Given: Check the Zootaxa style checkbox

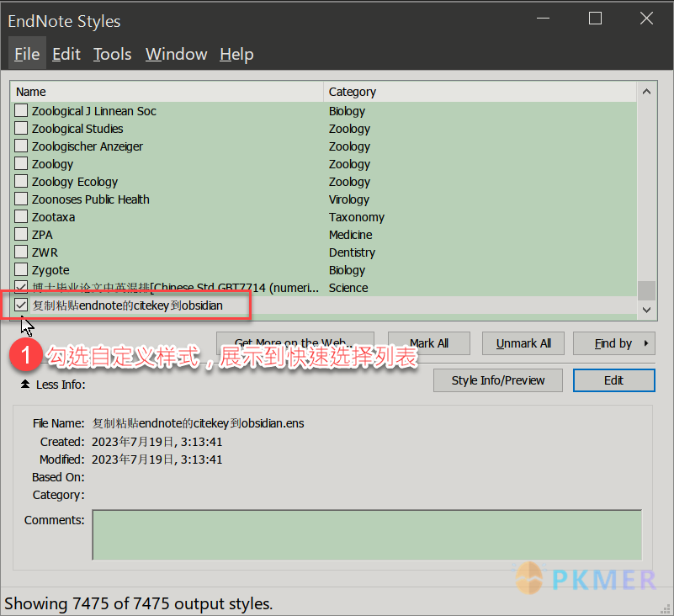Looking at the screenshot, I should [21, 216].
